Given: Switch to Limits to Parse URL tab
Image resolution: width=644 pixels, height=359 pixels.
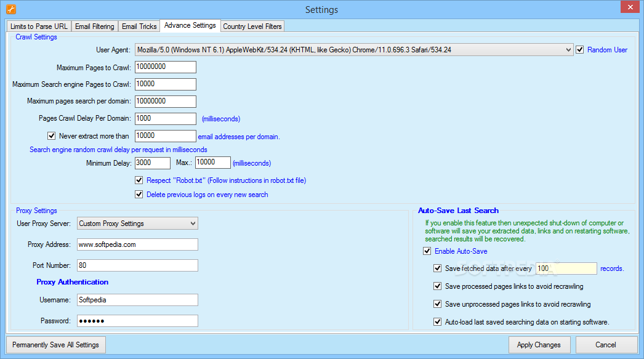Looking at the screenshot, I should [x=39, y=26].
